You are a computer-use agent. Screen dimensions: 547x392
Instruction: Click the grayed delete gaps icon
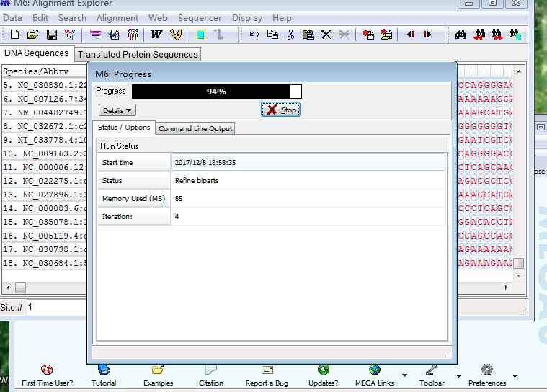tap(344, 35)
